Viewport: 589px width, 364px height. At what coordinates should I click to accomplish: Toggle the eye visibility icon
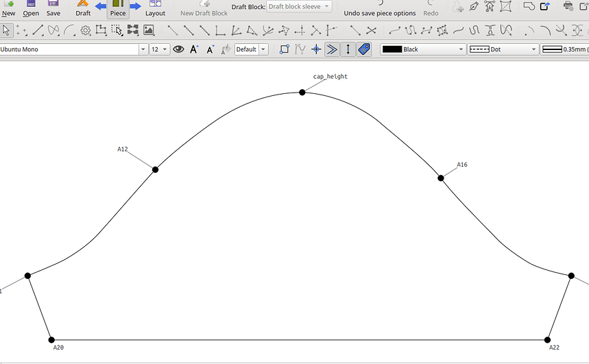click(x=178, y=49)
